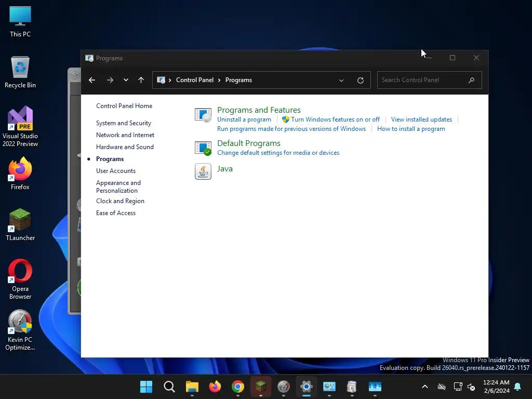Open Google Chrome from taskbar

tap(238, 387)
